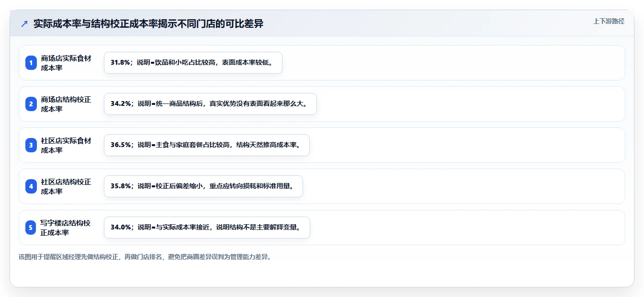Click the 商场店结构校正成本率 label
Viewport: 644px width, 297px height.
coord(66,104)
